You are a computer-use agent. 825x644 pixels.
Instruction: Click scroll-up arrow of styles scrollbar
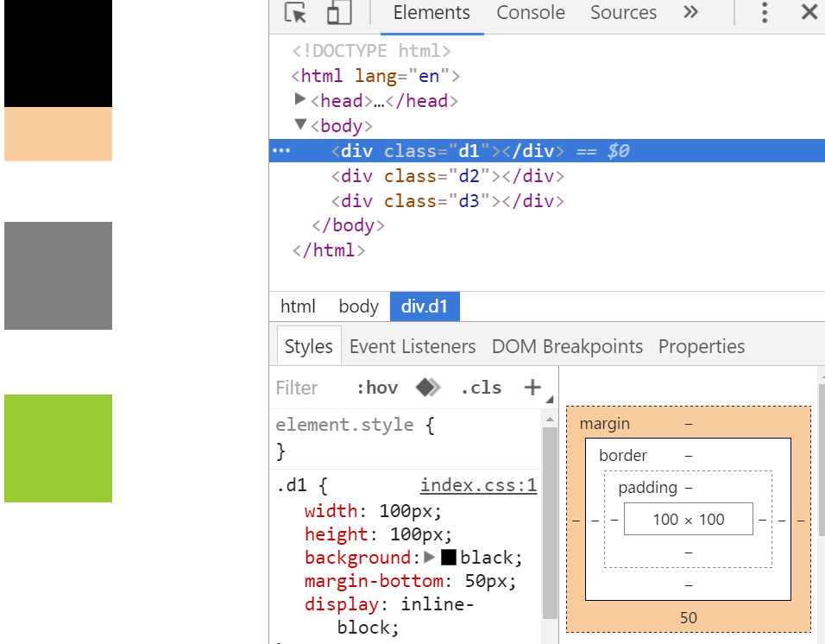click(x=550, y=420)
